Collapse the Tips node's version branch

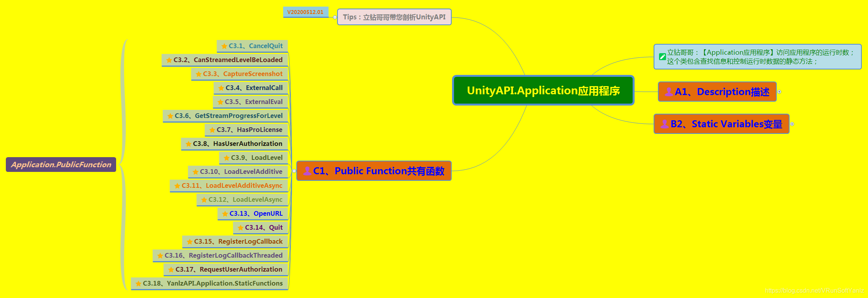click(335, 17)
